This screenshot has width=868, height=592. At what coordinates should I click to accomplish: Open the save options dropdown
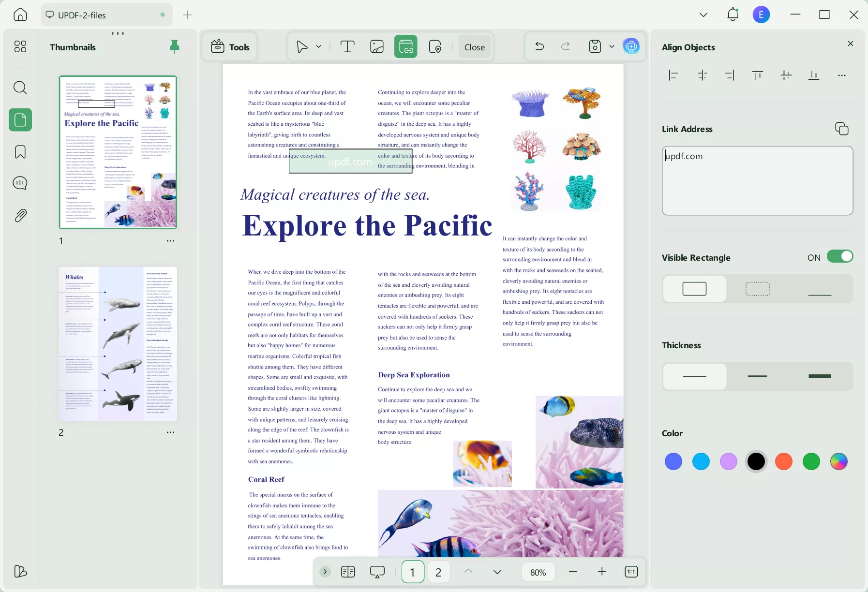(x=612, y=46)
